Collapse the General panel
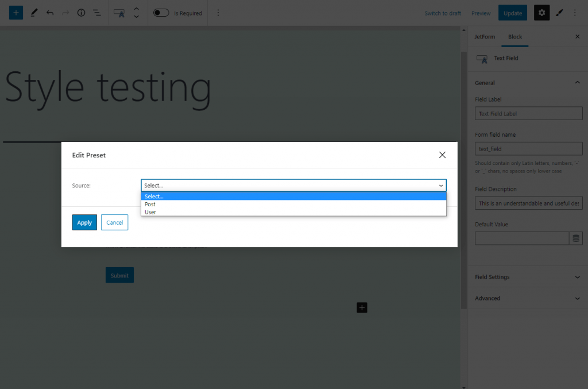The image size is (588, 389). coord(528,83)
